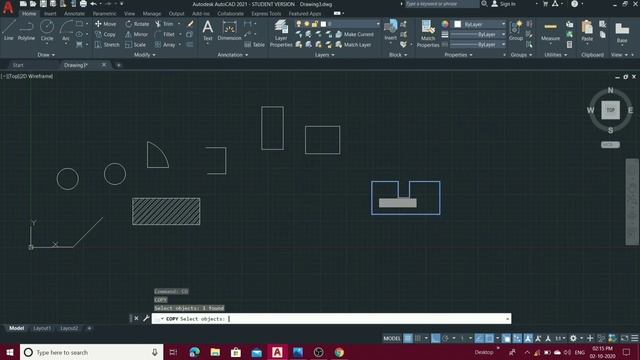Toggle 2D object snap in status bar
The width and height of the screenshot is (640, 360).
pyautogui.click(x=489, y=338)
